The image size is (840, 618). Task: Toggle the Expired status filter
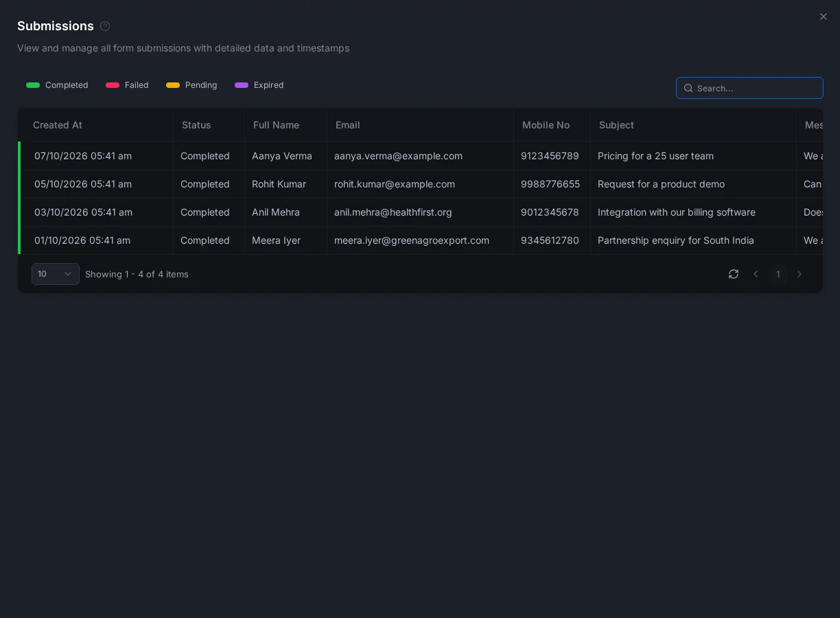(x=259, y=85)
